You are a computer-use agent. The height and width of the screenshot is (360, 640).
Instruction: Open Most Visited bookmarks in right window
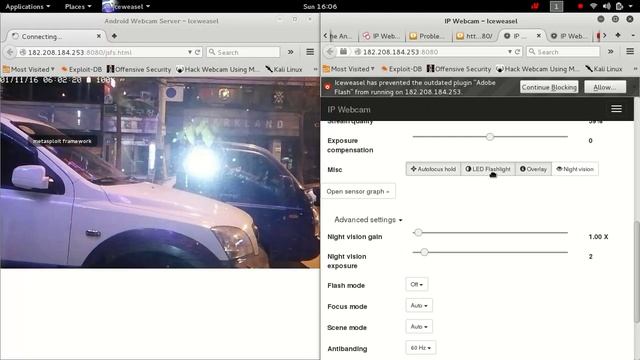[x=349, y=69]
